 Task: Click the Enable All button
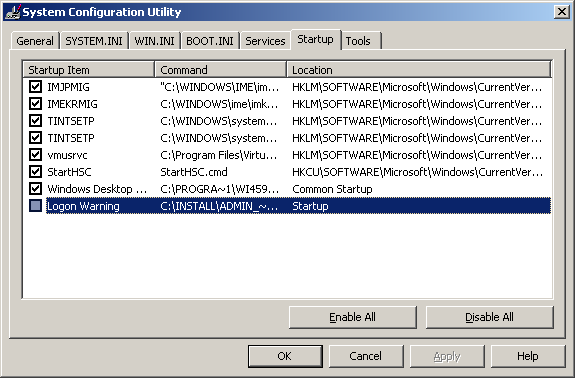352,317
